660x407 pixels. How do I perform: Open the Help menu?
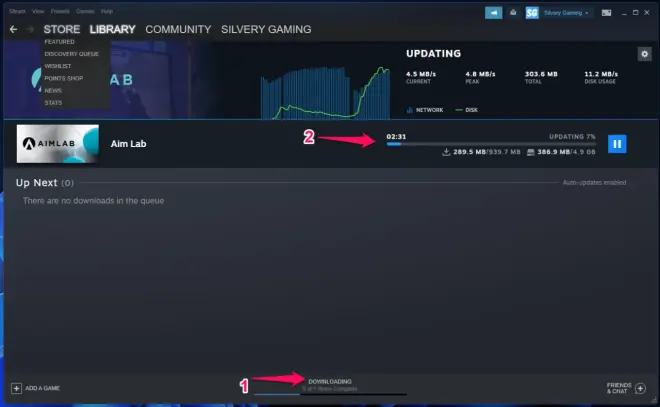tap(107, 11)
